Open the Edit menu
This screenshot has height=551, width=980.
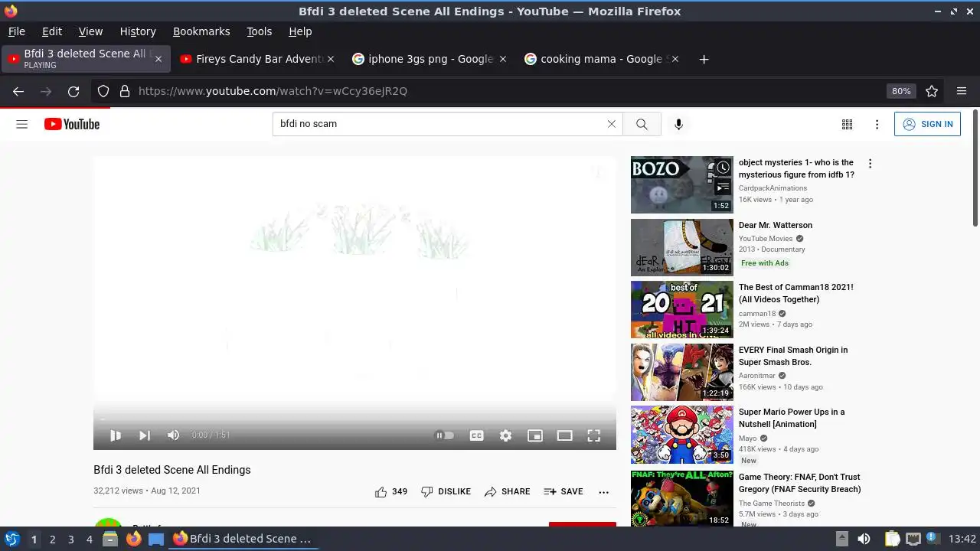tap(52, 31)
